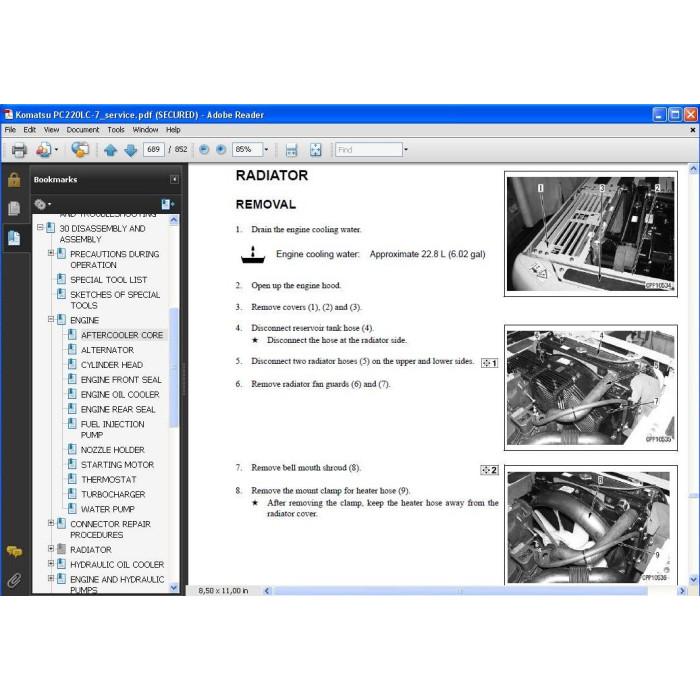
Task: Select FUEL INJECTION PUMP bookmark
Action: click(x=112, y=429)
